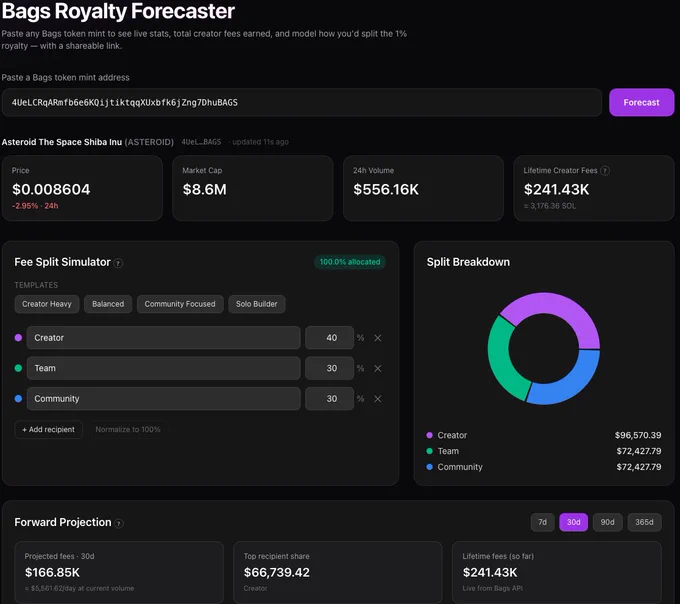Click the ≈ 3,176.36 SOL text
Viewport: 680px width, 604px height.
[550, 206]
